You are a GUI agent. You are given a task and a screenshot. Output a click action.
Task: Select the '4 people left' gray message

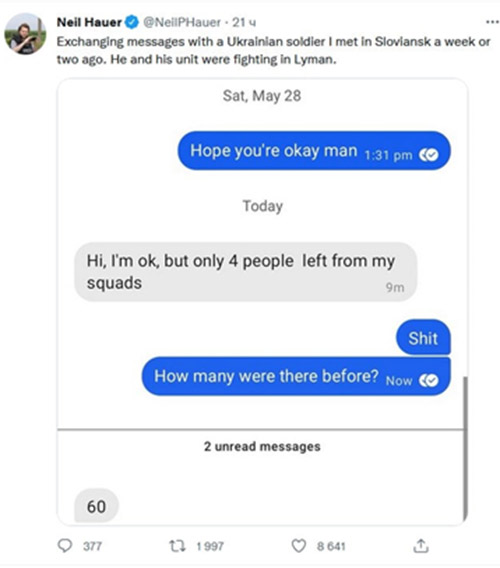246,272
